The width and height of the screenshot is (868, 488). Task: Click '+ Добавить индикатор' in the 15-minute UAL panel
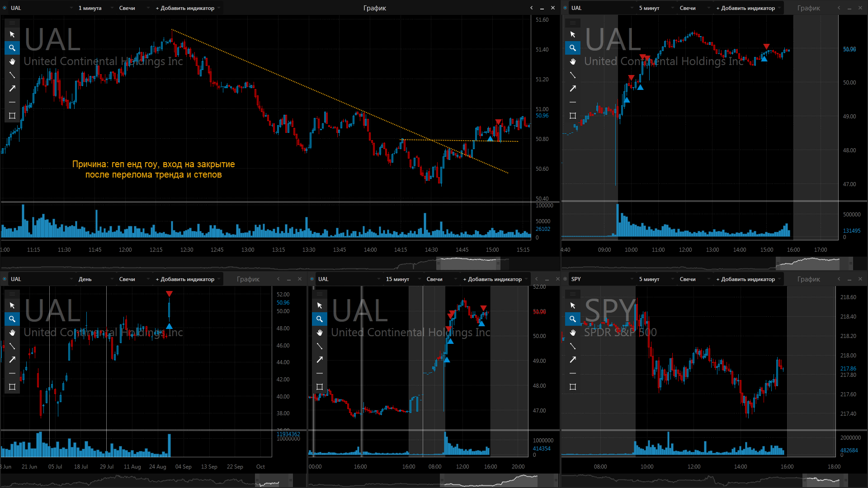[495, 279]
